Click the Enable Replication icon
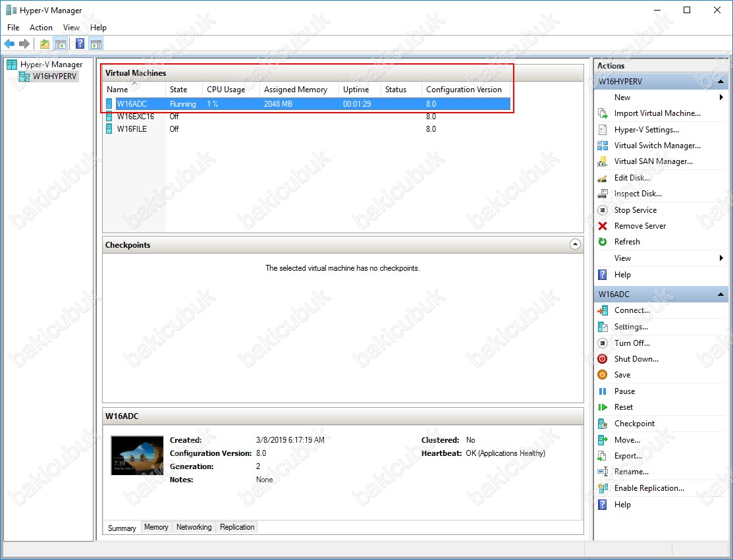733x560 pixels. click(x=603, y=488)
